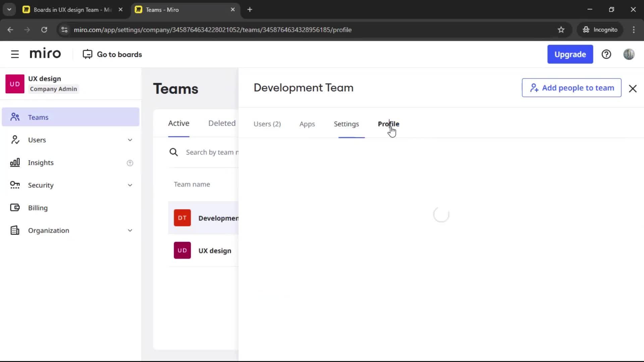Click the UD UX design team avatar

182,250
